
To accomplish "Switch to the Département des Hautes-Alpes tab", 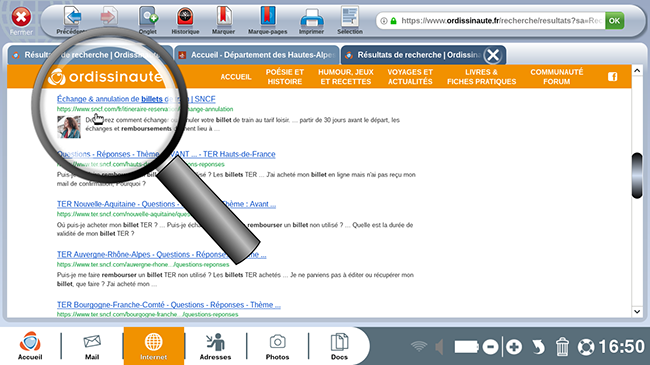I will [257, 55].
